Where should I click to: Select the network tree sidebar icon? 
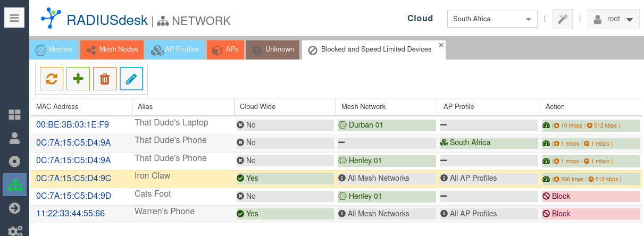14,185
